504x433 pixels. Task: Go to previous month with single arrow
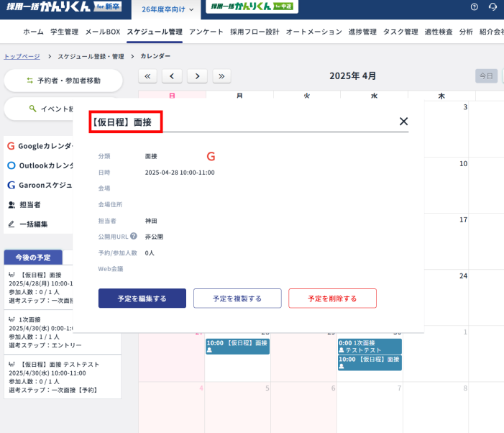[x=172, y=76]
